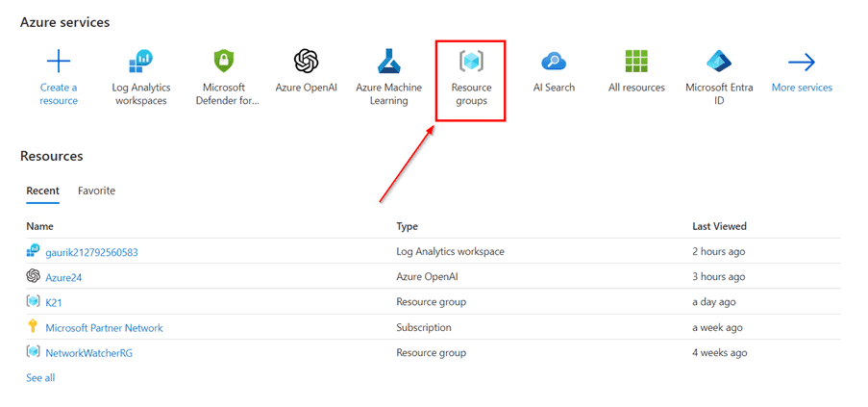Screen dimensions: 868x407
Task: Open Azure Machine Learning flask icon
Action: (x=388, y=63)
